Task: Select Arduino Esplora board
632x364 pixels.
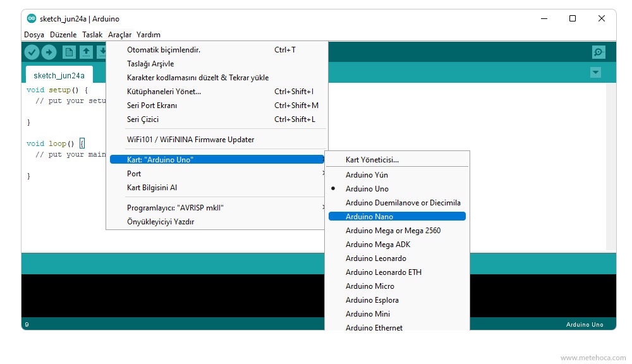Action: [x=397, y=300]
